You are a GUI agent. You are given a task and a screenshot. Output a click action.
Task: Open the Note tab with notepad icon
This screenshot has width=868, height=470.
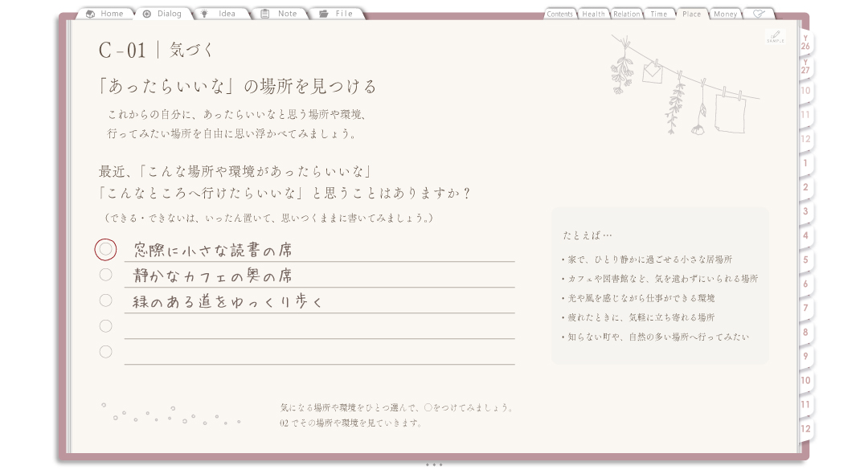[280, 14]
